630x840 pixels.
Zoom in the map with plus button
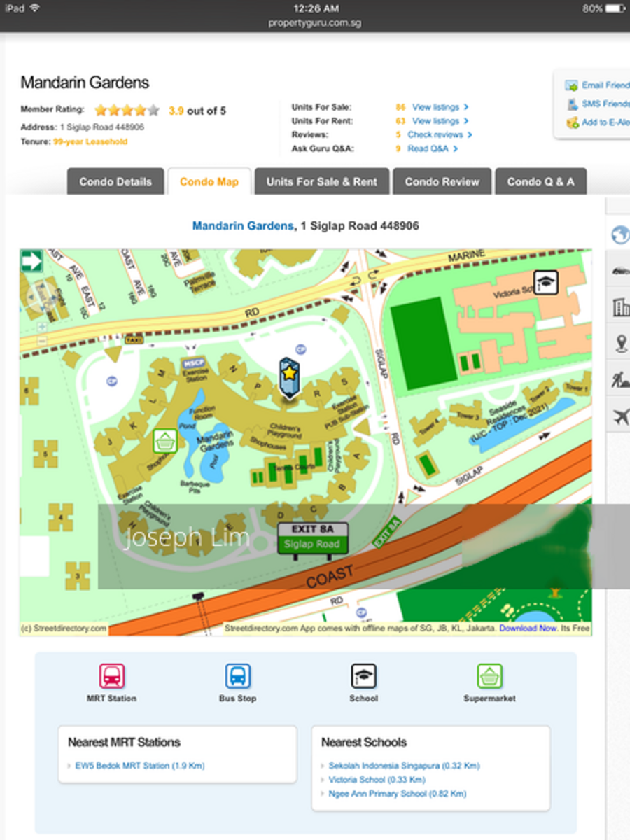[43, 326]
